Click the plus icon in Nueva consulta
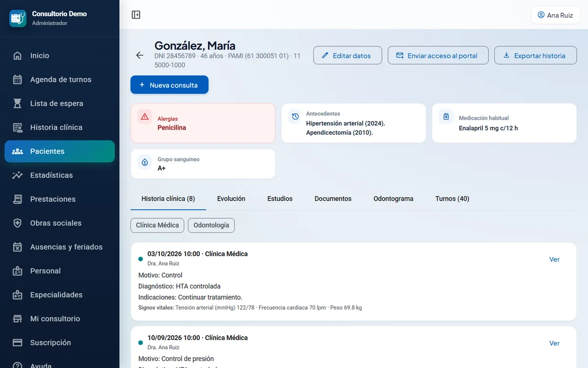588x368 pixels. pos(142,85)
